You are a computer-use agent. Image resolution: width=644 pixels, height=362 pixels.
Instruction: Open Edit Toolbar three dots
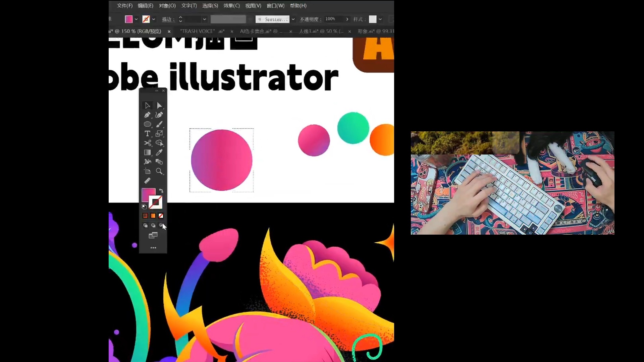pyautogui.click(x=153, y=248)
